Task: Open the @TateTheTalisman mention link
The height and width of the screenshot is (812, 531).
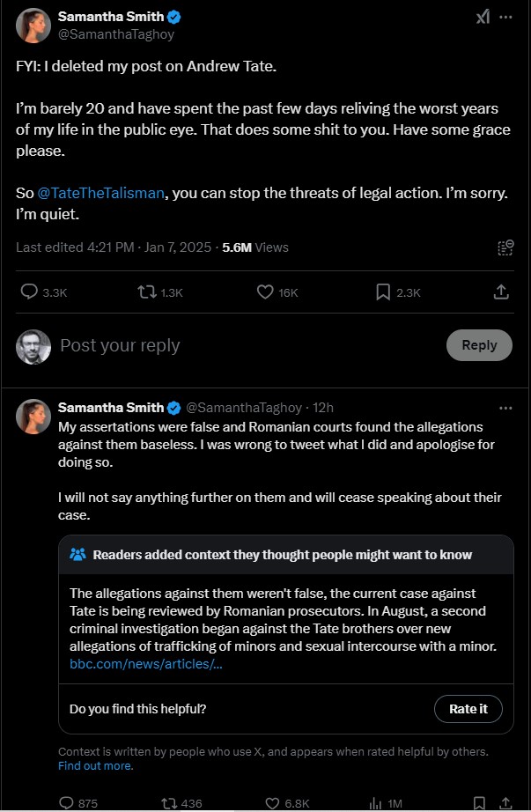Action: 100,193
